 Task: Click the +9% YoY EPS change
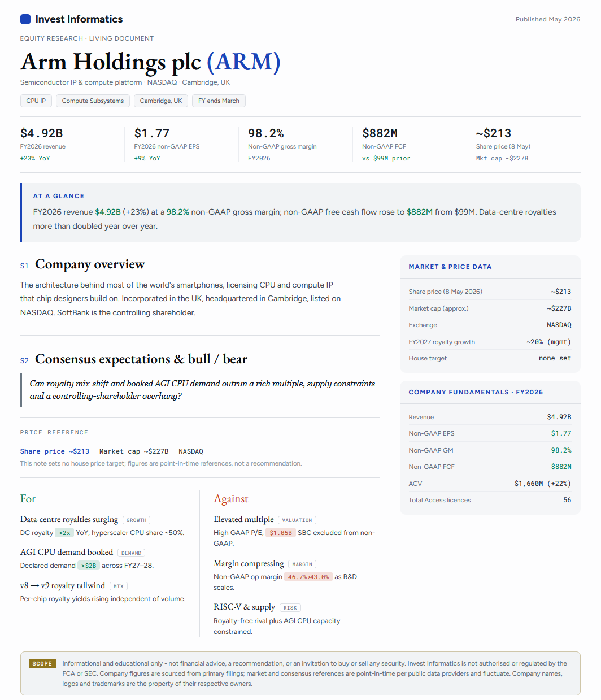[x=147, y=158]
